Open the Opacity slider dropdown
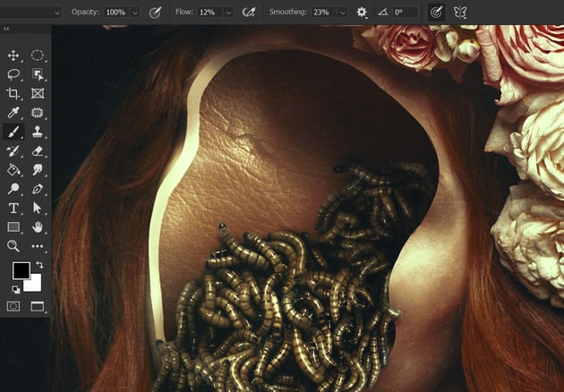The width and height of the screenshot is (564, 392). 135,13
